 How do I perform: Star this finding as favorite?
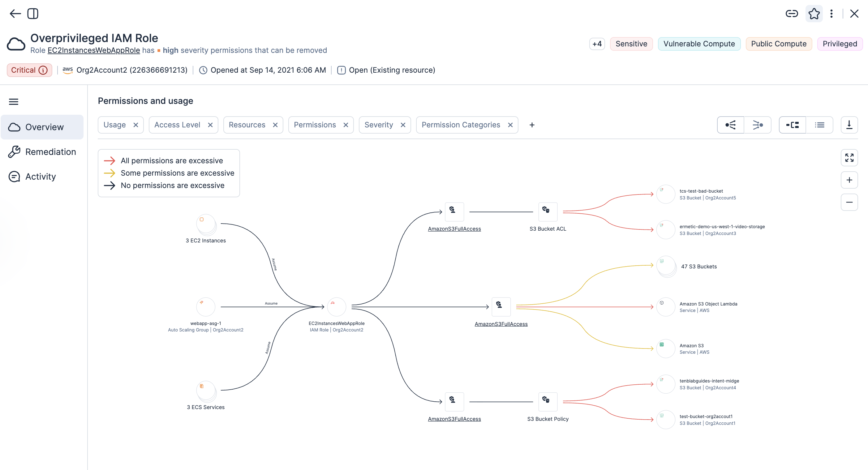tap(814, 14)
